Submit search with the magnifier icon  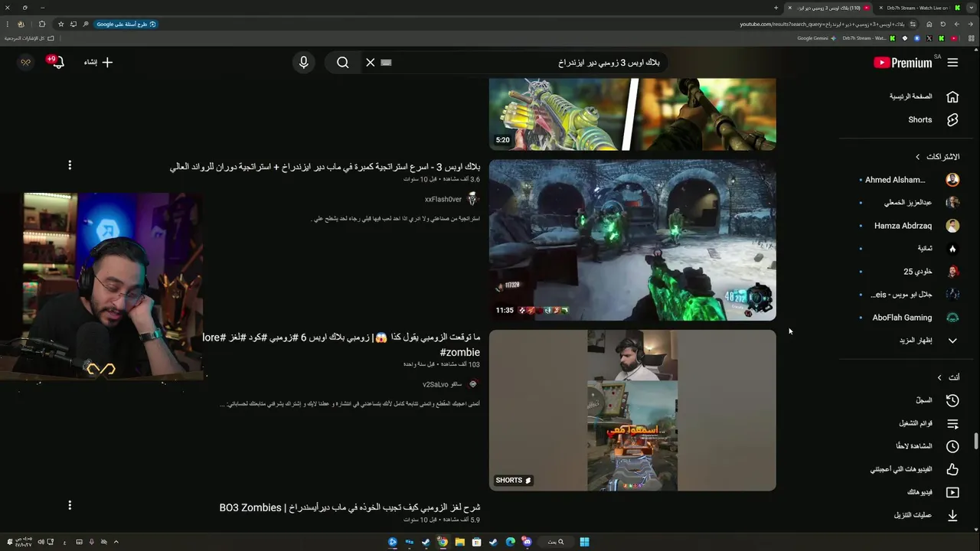[343, 63]
